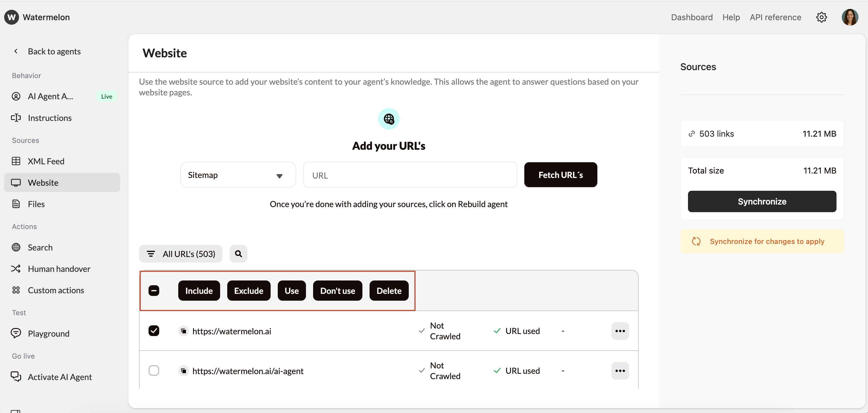Open the Playground to test the agent
The image size is (868, 413).
point(48,333)
